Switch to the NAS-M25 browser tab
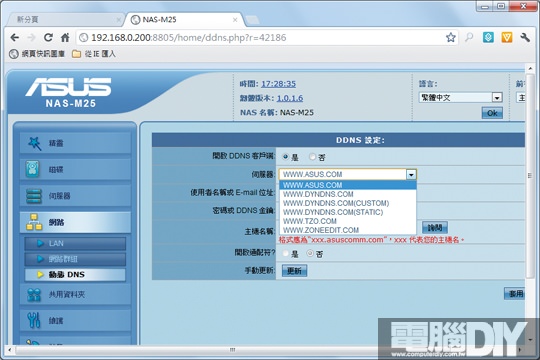Image resolution: width=540 pixels, height=360 pixels. [x=184, y=20]
